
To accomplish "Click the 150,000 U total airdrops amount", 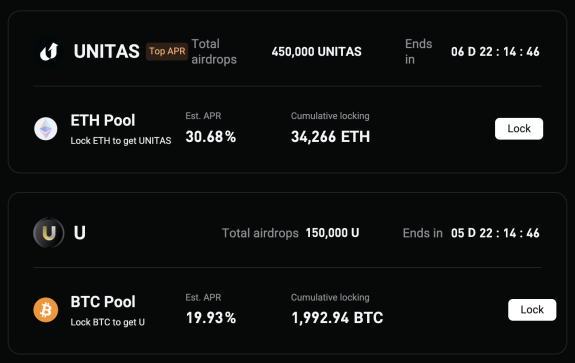I will pyautogui.click(x=332, y=233).
